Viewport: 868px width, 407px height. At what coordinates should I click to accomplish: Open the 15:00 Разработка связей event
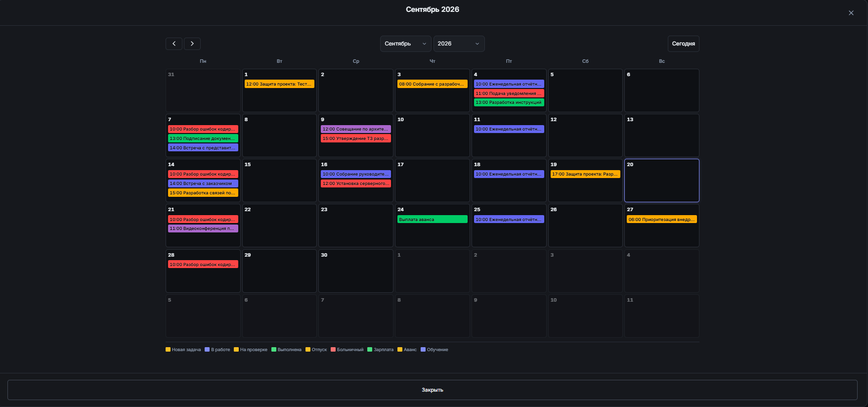203,193
